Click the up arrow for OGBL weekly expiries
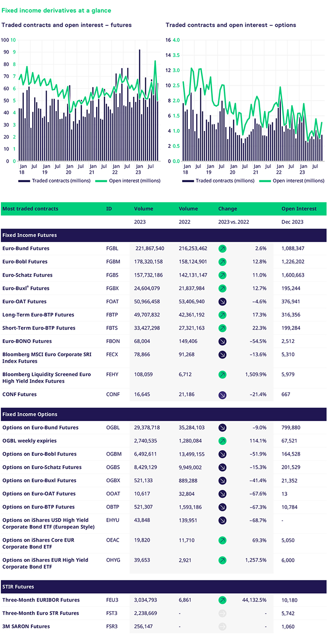The height and width of the screenshot is (644, 327). tap(222, 441)
